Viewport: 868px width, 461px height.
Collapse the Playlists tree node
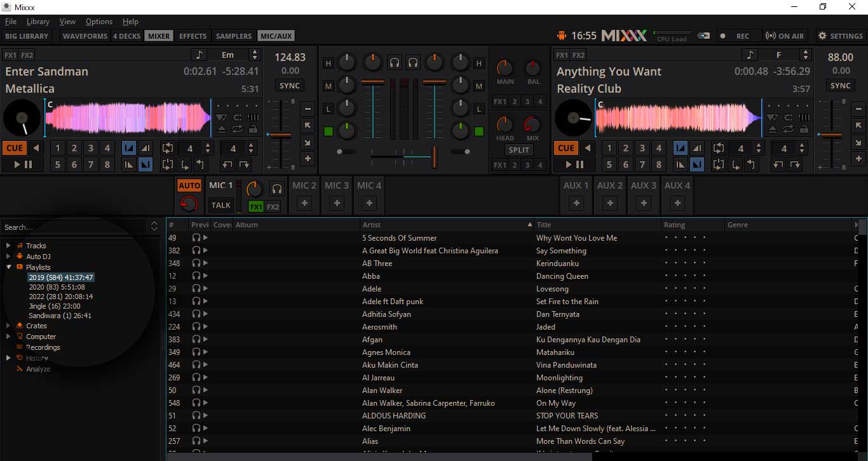8,267
